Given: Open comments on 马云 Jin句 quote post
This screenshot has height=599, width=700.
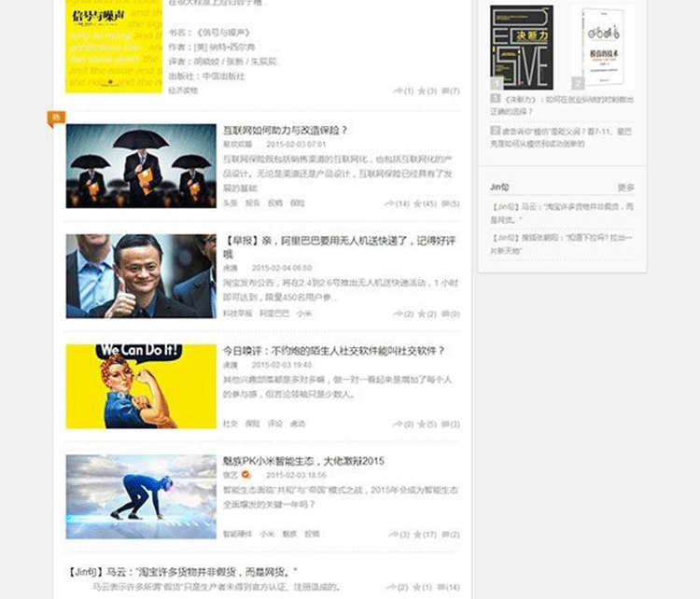Looking at the screenshot, I should 448,587.
